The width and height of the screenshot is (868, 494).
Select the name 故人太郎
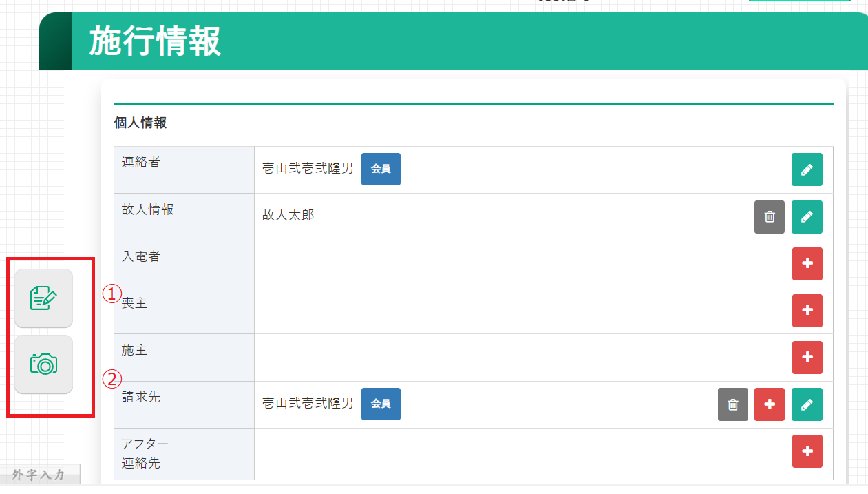point(288,216)
